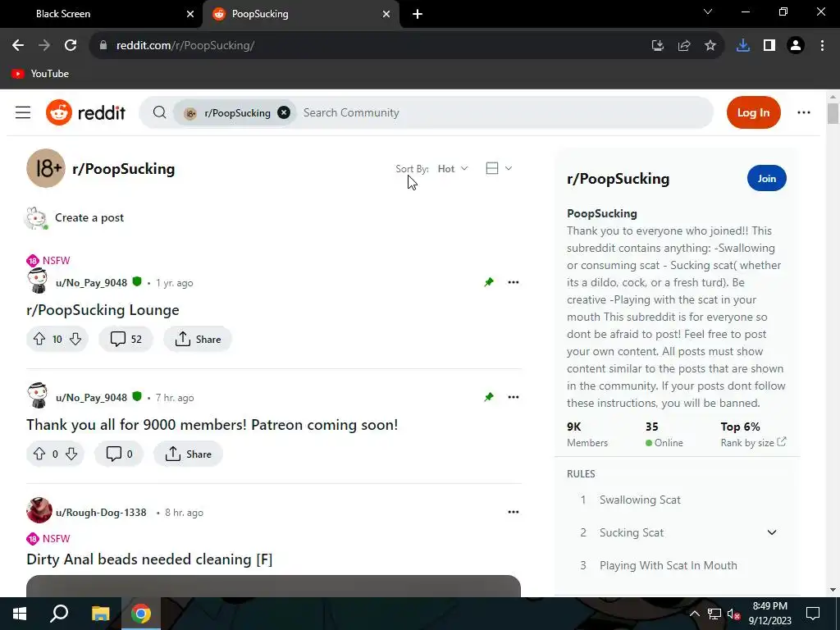Click the pin icon on 9000 members post

click(489, 397)
